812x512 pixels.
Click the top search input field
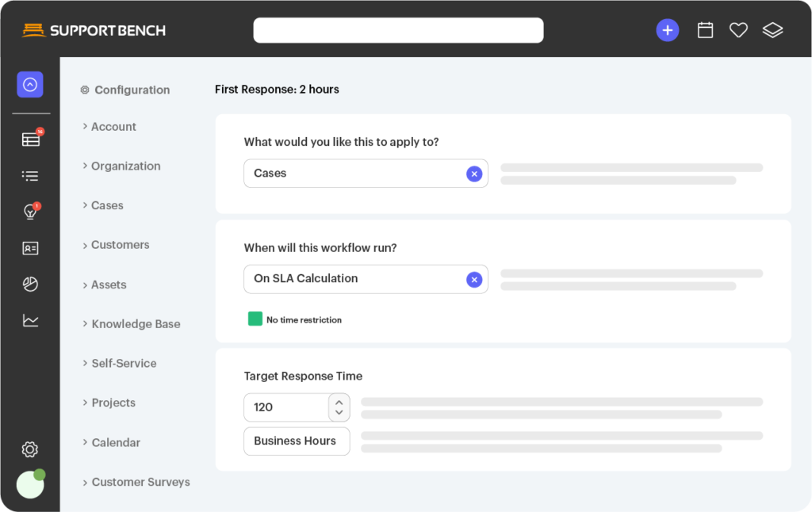398,30
